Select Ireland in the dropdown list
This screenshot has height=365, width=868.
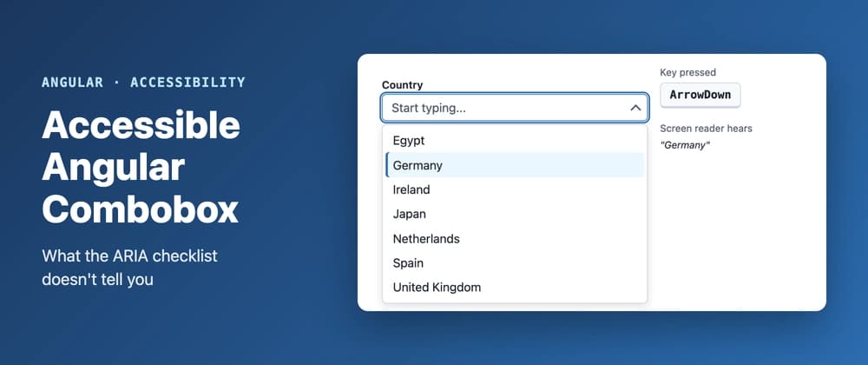(x=515, y=189)
